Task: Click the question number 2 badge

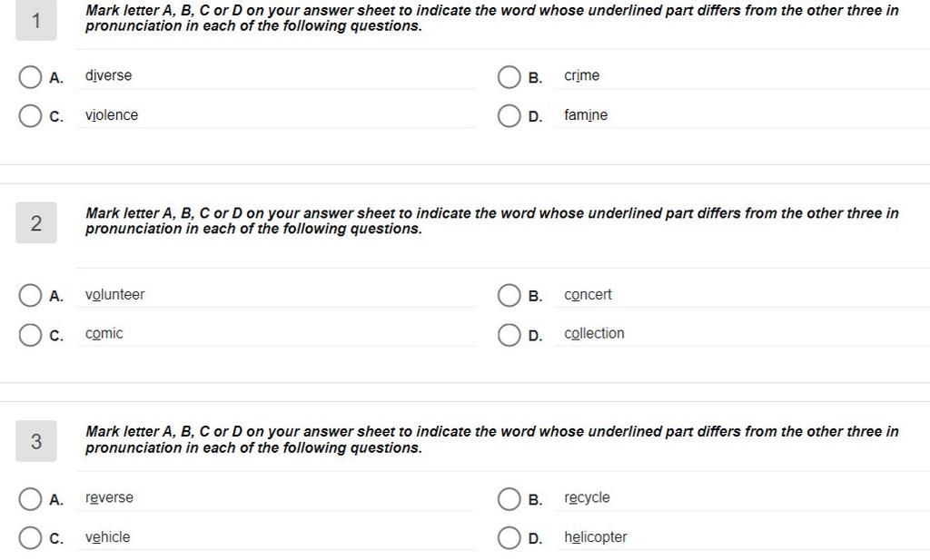Action: tap(36, 222)
